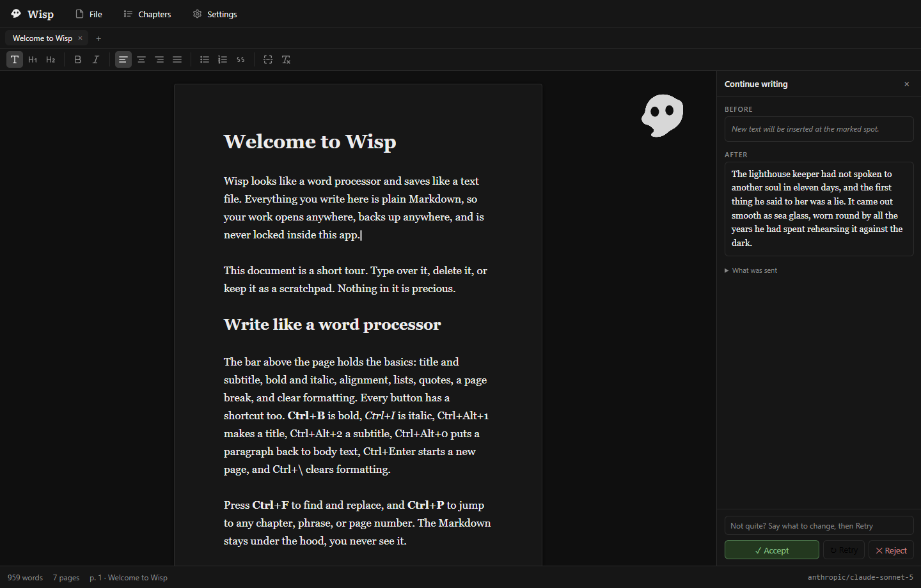Justify the text
921x588 pixels.
click(x=177, y=59)
